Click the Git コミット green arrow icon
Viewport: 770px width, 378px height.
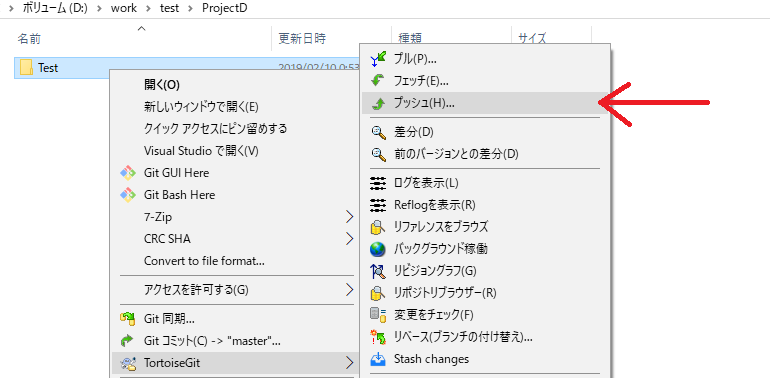click(127, 341)
